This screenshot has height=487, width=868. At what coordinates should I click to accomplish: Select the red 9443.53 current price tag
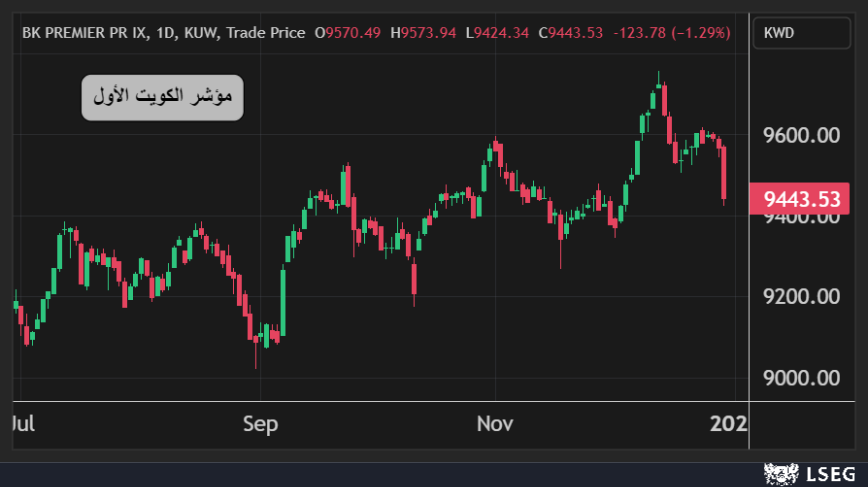click(801, 199)
